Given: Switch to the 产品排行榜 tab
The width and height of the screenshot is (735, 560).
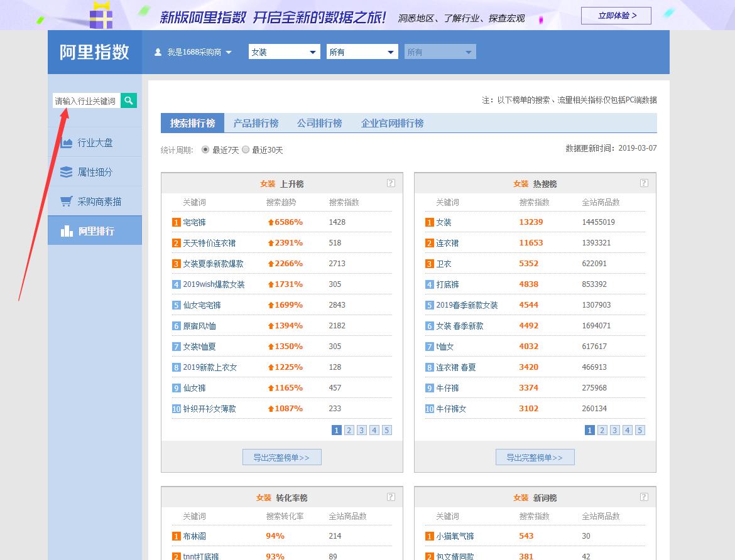Looking at the screenshot, I should [x=256, y=123].
